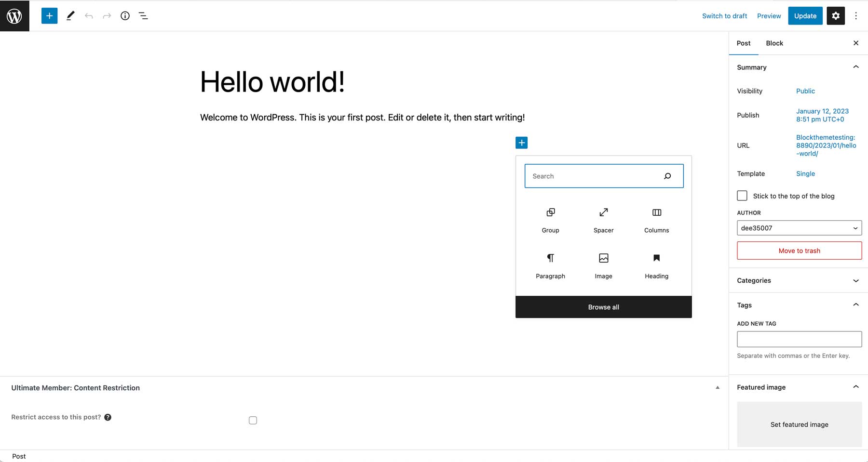
Task: Click the Redo arrow icon
Action: (107, 15)
